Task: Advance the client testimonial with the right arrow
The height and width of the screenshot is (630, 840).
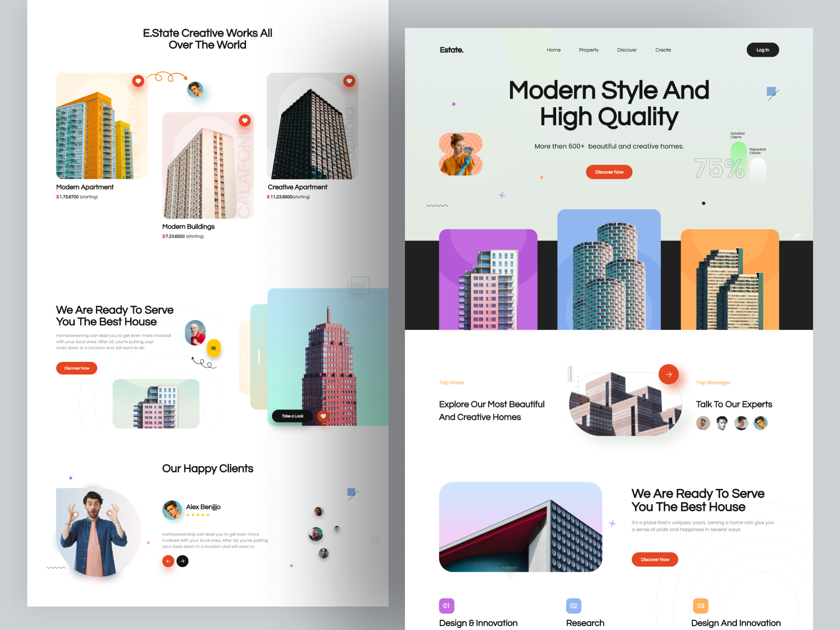Action: [x=183, y=561]
